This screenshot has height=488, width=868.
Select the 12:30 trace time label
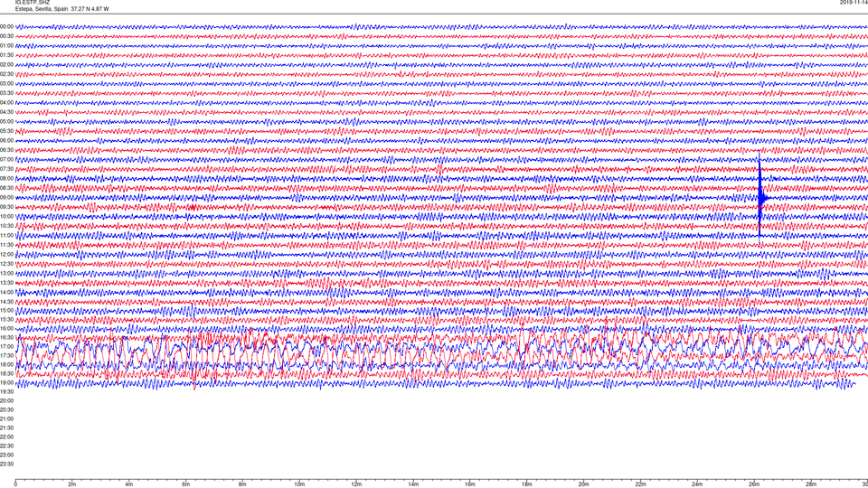point(6,264)
